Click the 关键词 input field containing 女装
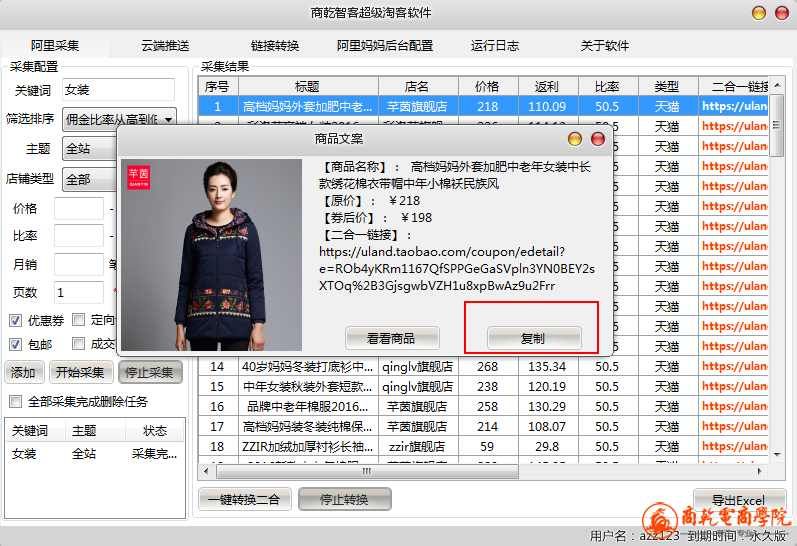The image size is (797, 546). pyautogui.click(x=118, y=89)
